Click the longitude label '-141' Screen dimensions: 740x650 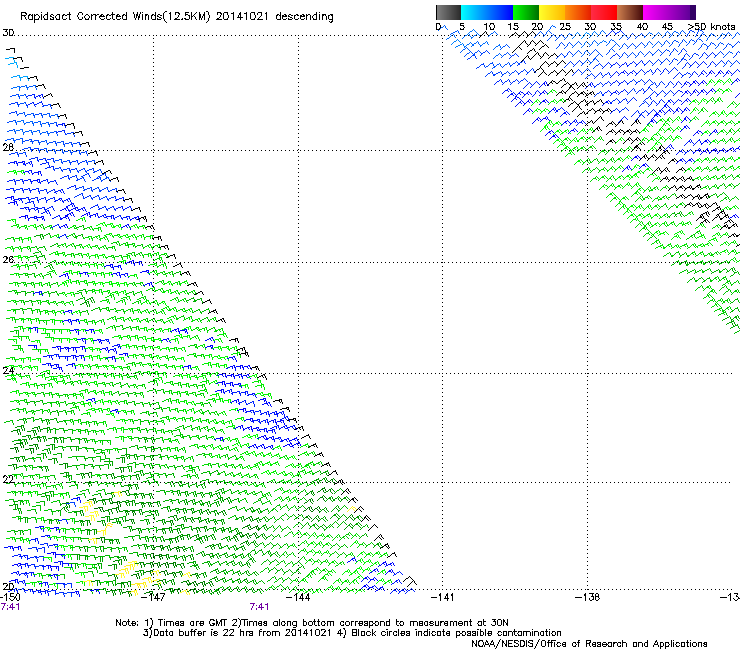point(443,597)
